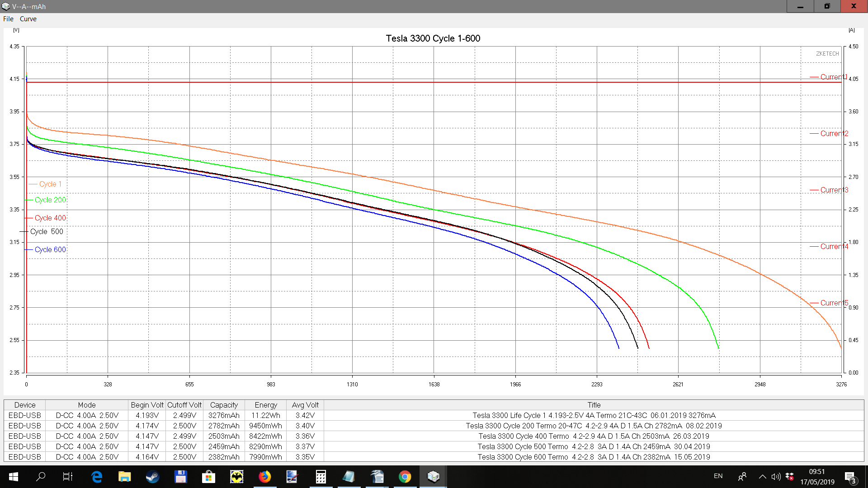
Task: Open the volume control in system tray
Action: 776,476
